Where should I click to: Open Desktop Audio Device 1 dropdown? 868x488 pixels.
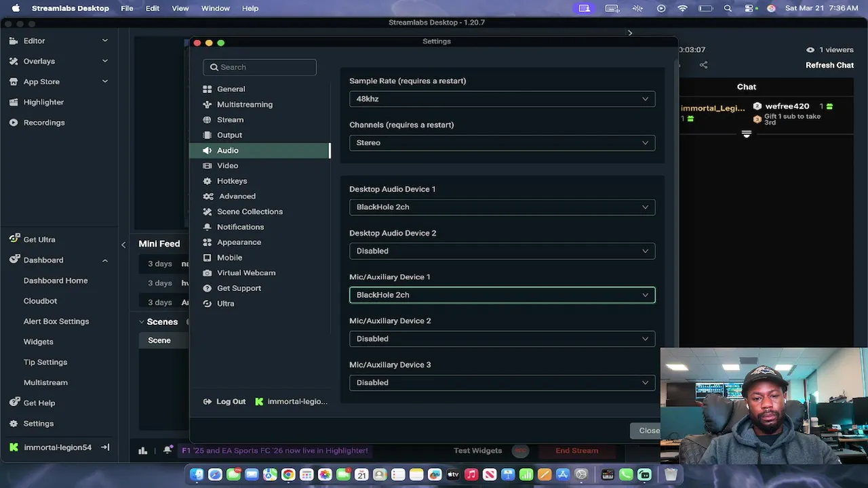tap(502, 207)
